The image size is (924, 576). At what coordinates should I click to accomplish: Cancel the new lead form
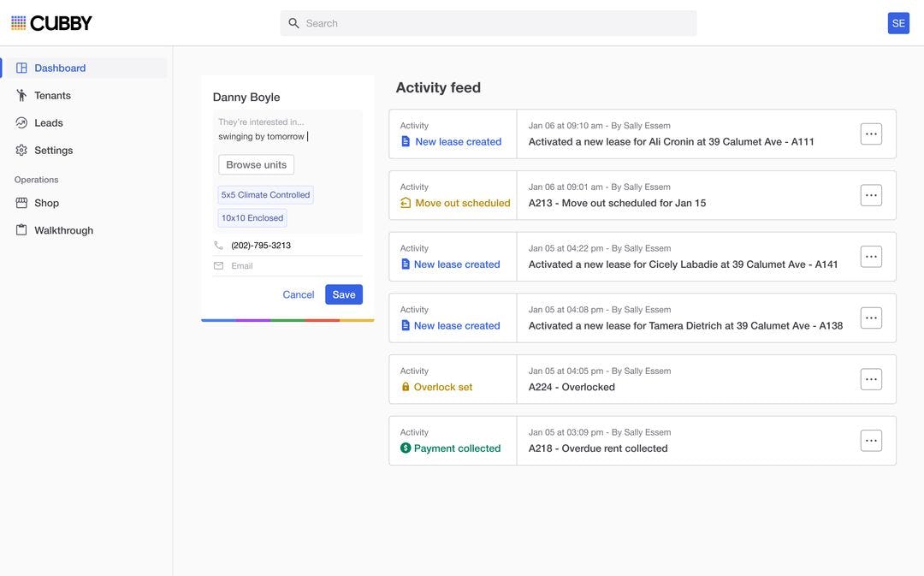(x=299, y=294)
